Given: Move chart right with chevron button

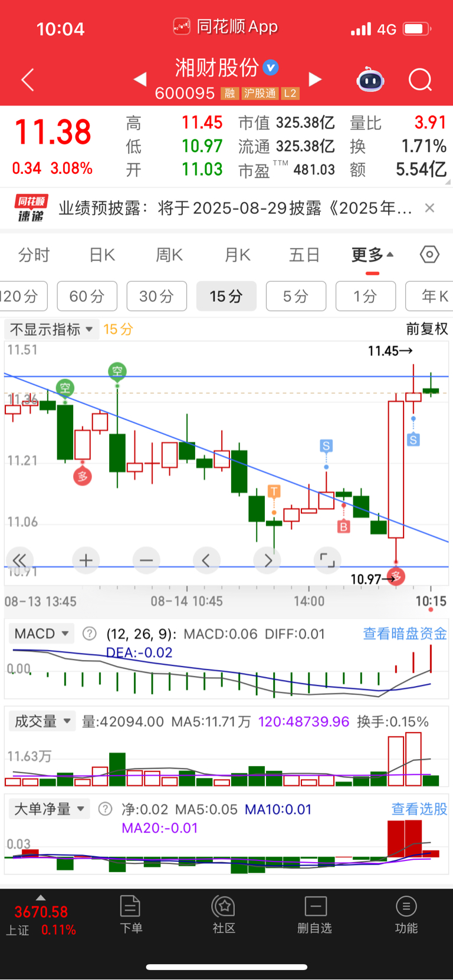Looking at the screenshot, I should pos(267,560).
